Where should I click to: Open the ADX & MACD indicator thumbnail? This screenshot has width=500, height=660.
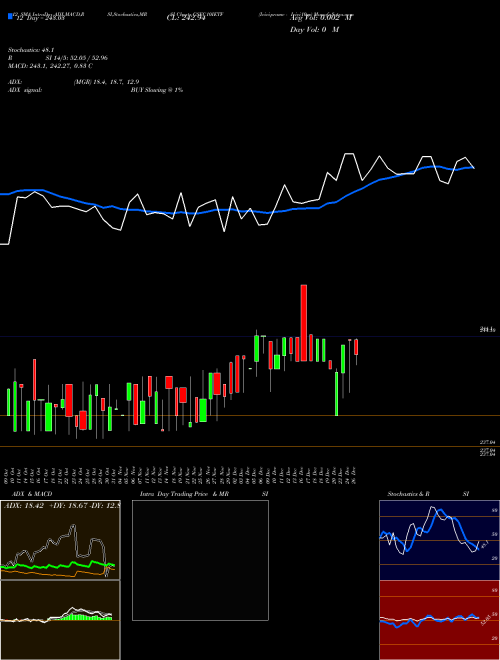[x=60, y=540]
